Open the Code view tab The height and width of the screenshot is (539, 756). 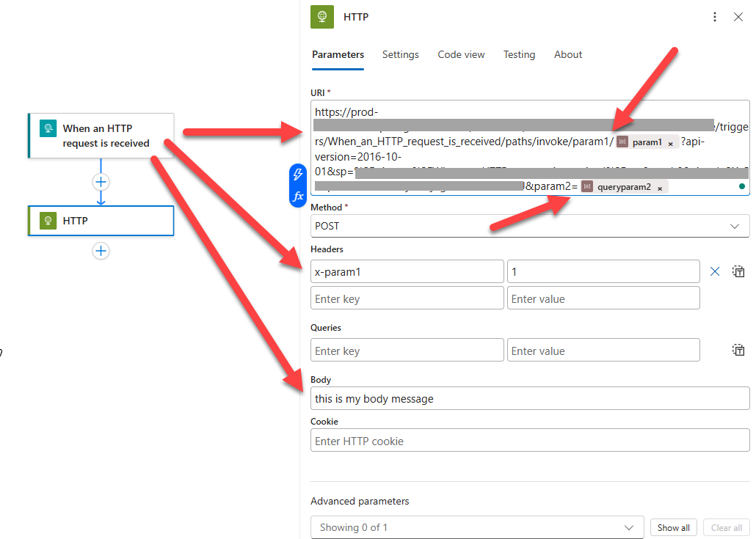click(461, 54)
